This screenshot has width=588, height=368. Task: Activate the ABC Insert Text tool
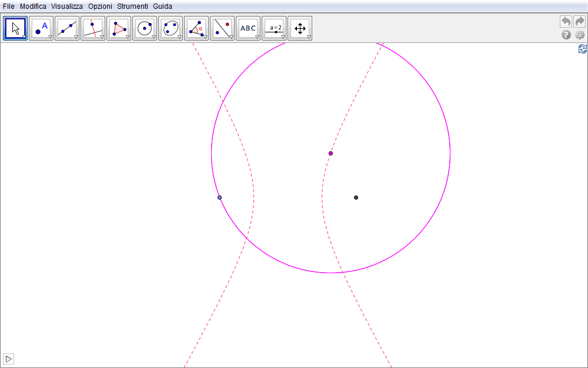click(248, 28)
